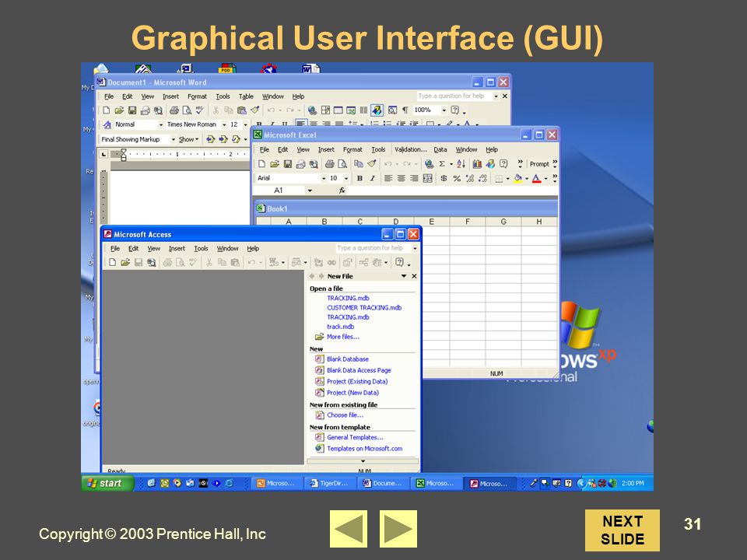The height and width of the screenshot is (560, 747).
Task: Open CUSTOMER TRACKING.mdb in Access task pane
Action: [364, 308]
